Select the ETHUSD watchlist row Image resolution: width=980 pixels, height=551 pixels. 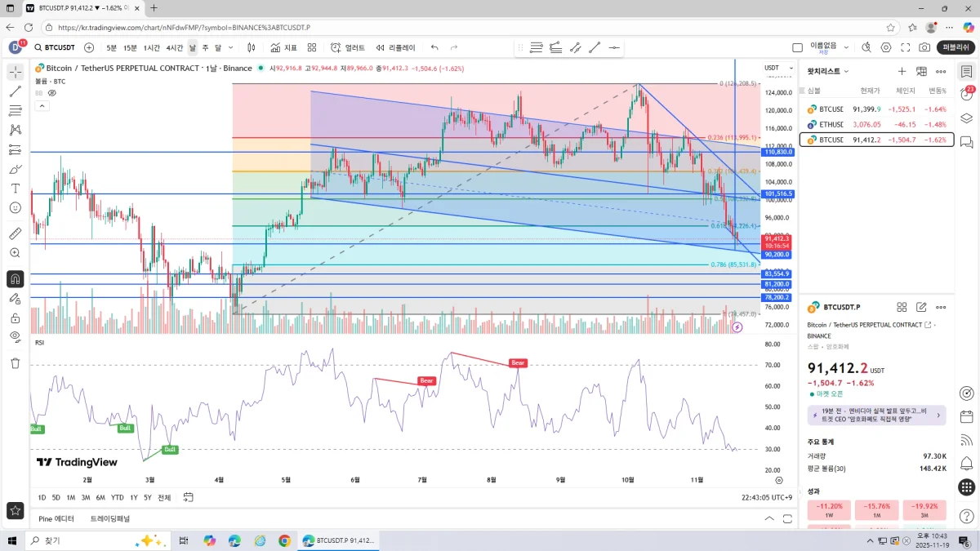click(876, 124)
